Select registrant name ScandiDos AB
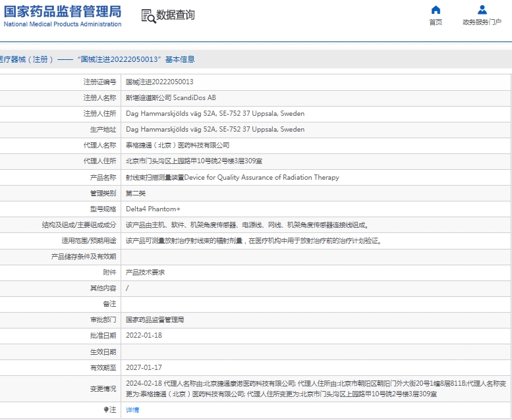Viewport: 512px width, 420px height. pyautogui.click(x=194, y=97)
